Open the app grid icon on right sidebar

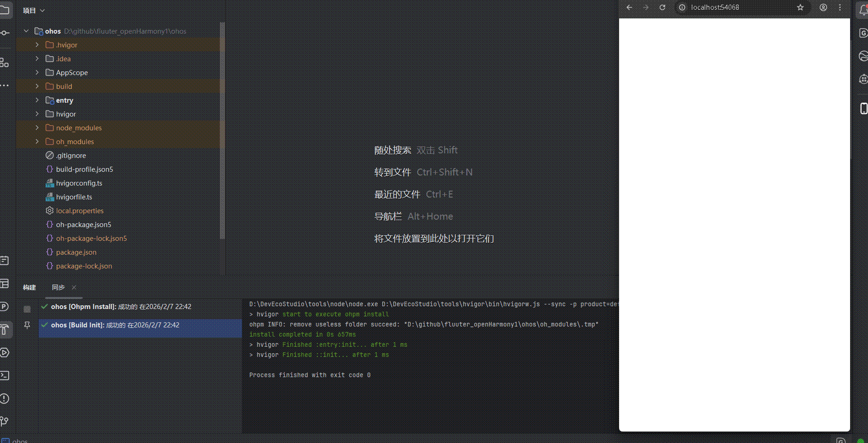863,79
